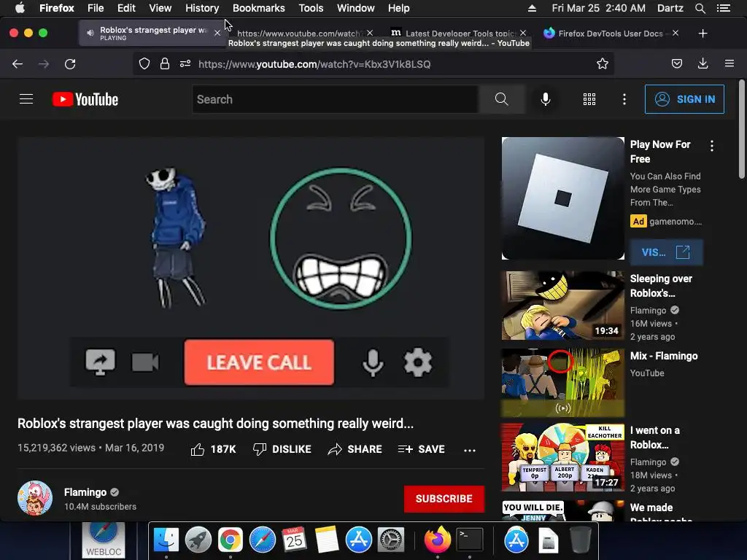The image size is (747, 560).
Task: Go back with the Firefox back arrow
Action: pos(18,64)
